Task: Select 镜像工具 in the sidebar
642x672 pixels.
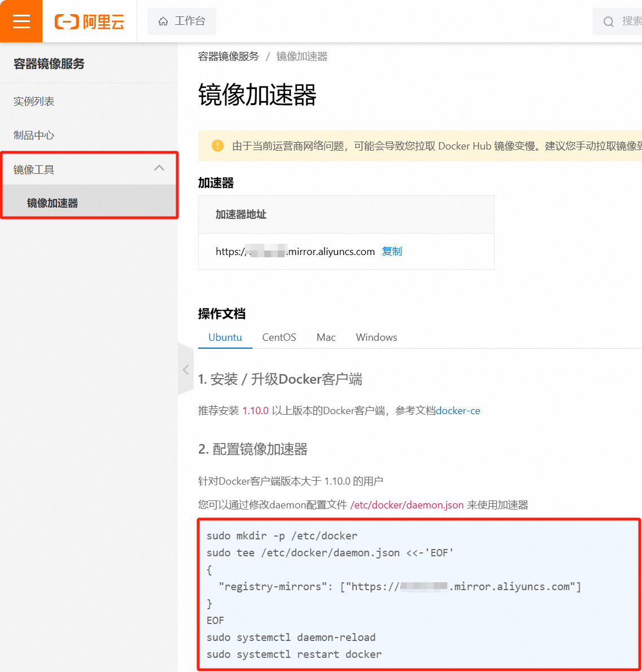Action: [x=89, y=169]
